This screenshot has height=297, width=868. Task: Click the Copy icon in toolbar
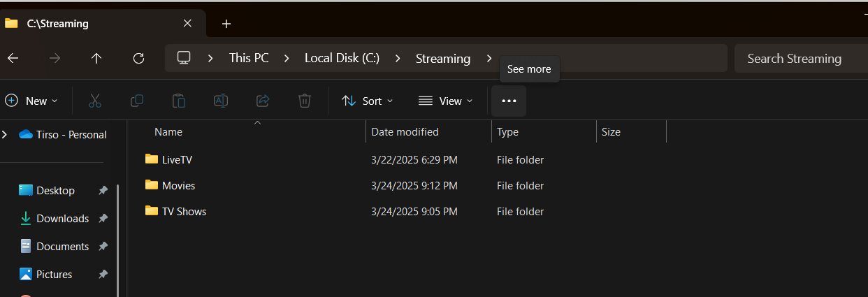137,101
